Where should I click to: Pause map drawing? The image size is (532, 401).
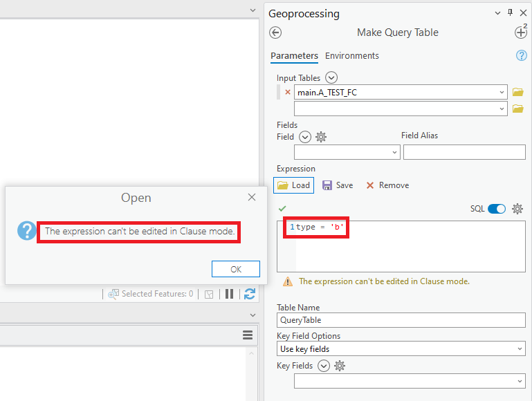229,294
